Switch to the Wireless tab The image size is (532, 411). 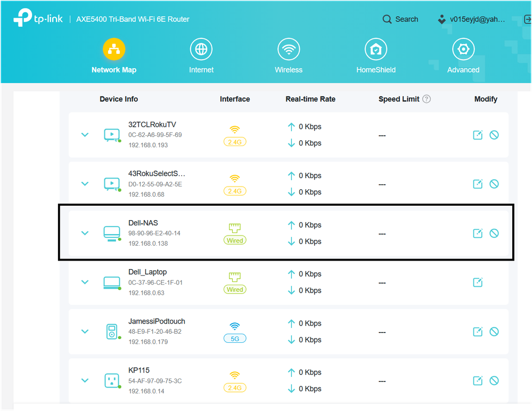click(x=289, y=56)
